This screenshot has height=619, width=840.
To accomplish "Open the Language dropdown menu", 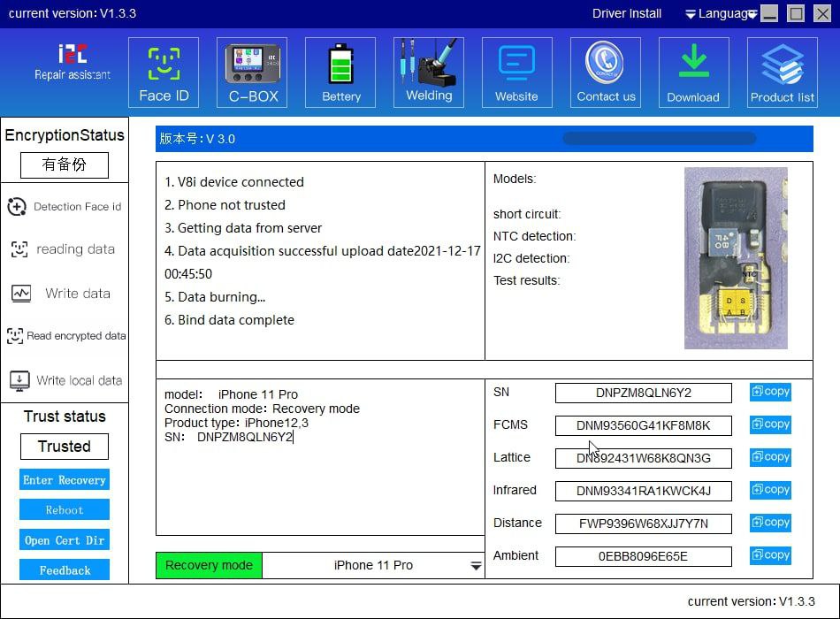I will (721, 14).
